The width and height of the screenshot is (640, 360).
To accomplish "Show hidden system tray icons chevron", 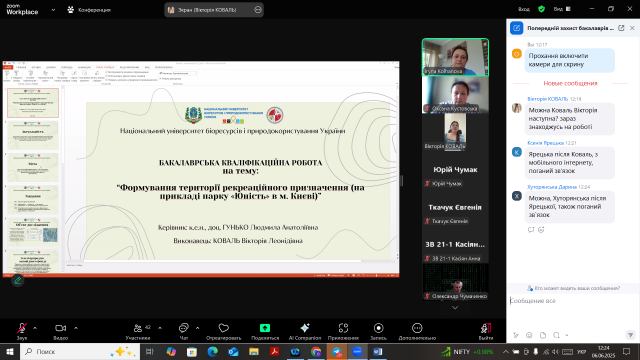I will (506, 351).
